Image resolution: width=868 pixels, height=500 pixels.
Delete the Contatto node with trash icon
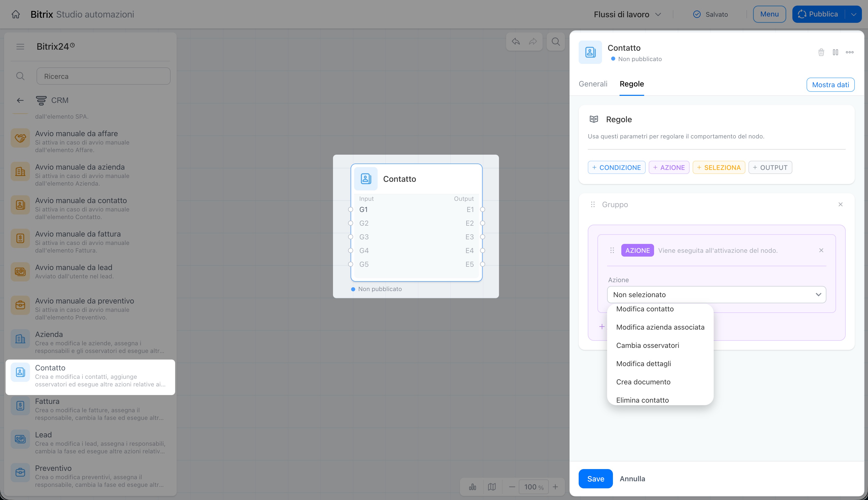[821, 52]
